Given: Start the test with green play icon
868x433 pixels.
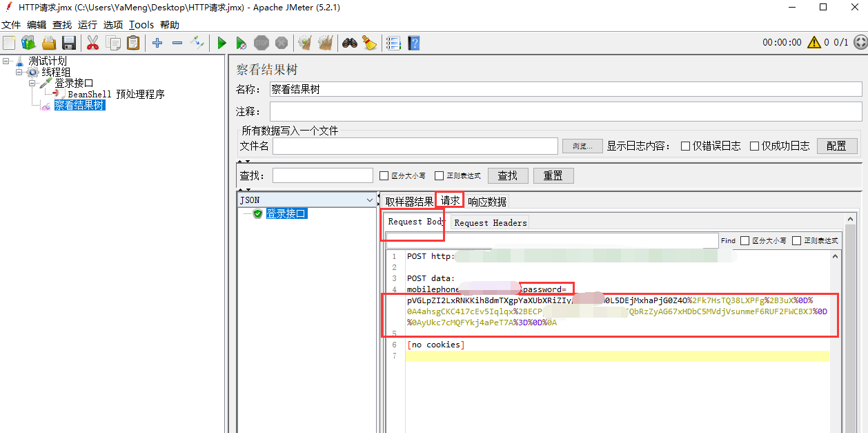Looking at the screenshot, I should click(x=221, y=43).
